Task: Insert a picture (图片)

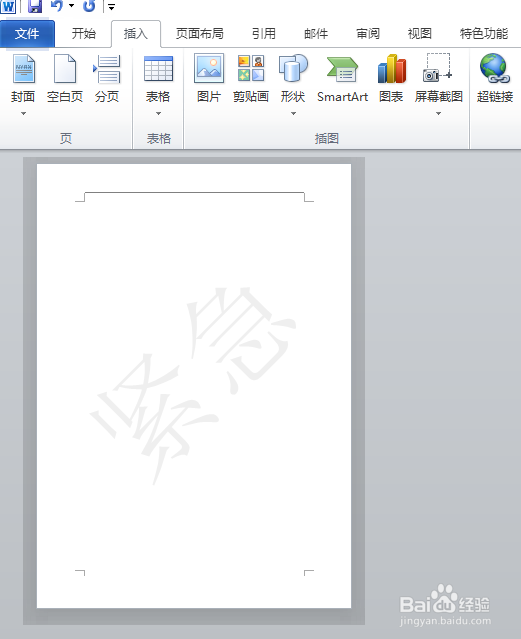Action: [x=209, y=78]
